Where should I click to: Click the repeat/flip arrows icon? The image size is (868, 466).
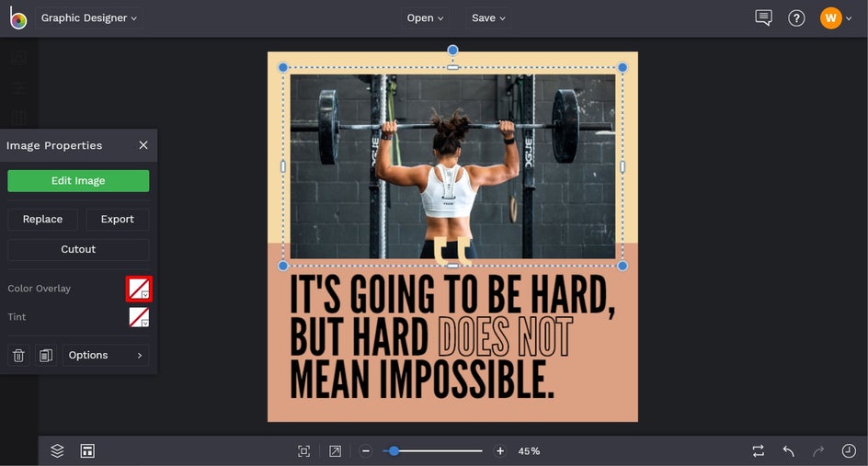tap(759, 451)
